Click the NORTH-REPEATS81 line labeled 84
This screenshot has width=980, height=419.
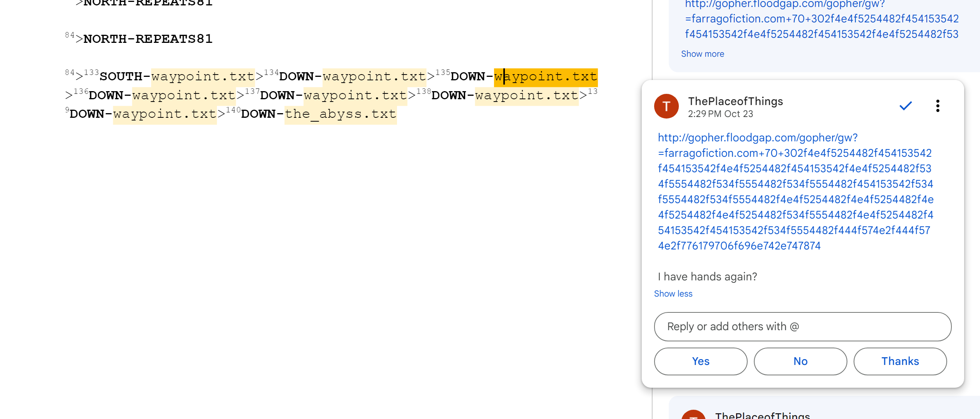(148, 39)
